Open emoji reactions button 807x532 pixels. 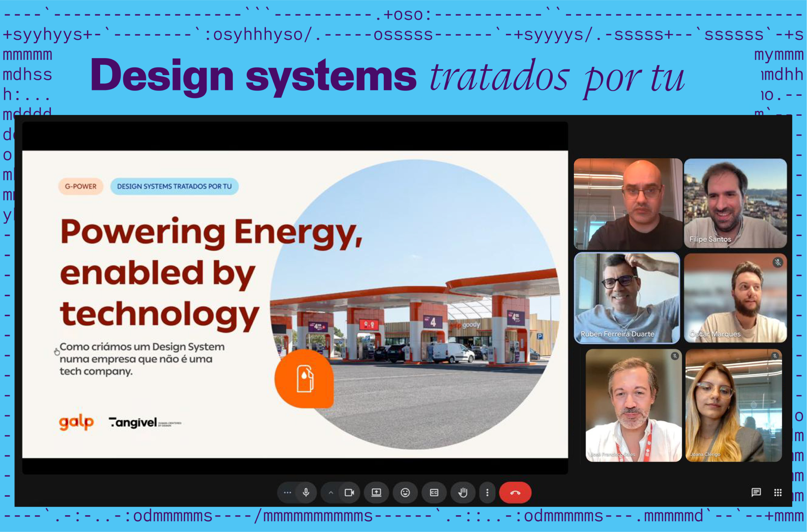405,492
